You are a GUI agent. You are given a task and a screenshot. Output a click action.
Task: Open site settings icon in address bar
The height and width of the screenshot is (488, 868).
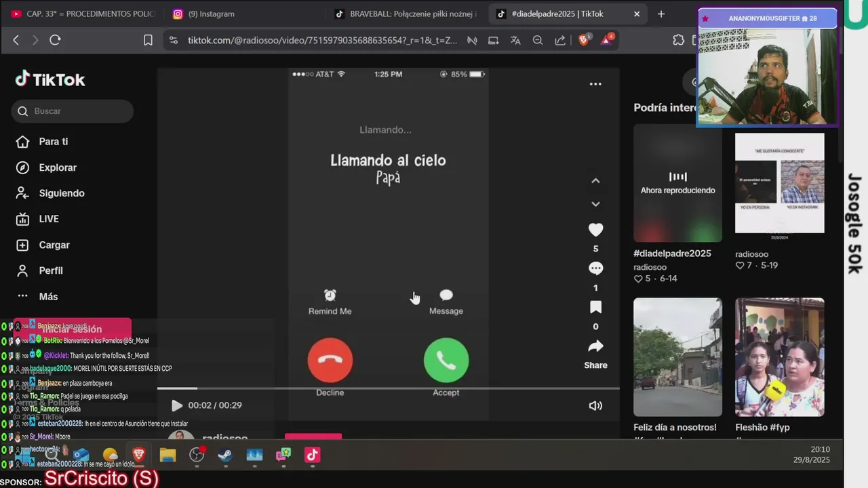174,40
